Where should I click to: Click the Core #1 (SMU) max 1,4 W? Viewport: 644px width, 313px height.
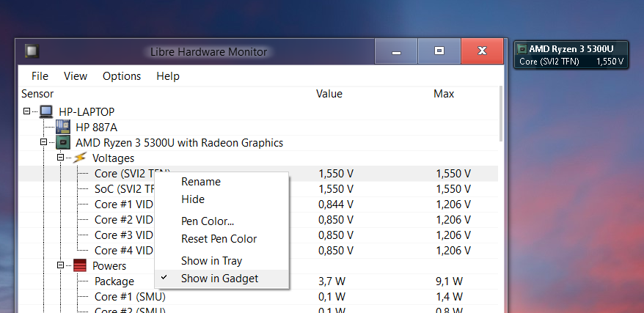pos(450,297)
